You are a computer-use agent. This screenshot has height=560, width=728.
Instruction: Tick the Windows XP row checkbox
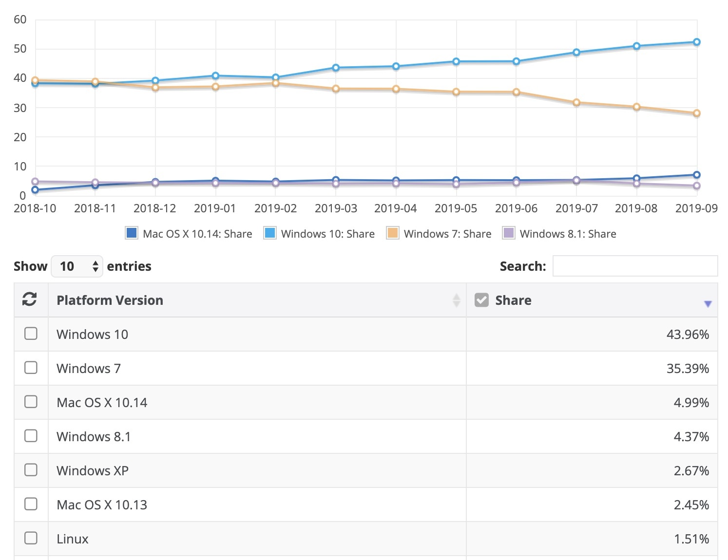[x=31, y=470]
